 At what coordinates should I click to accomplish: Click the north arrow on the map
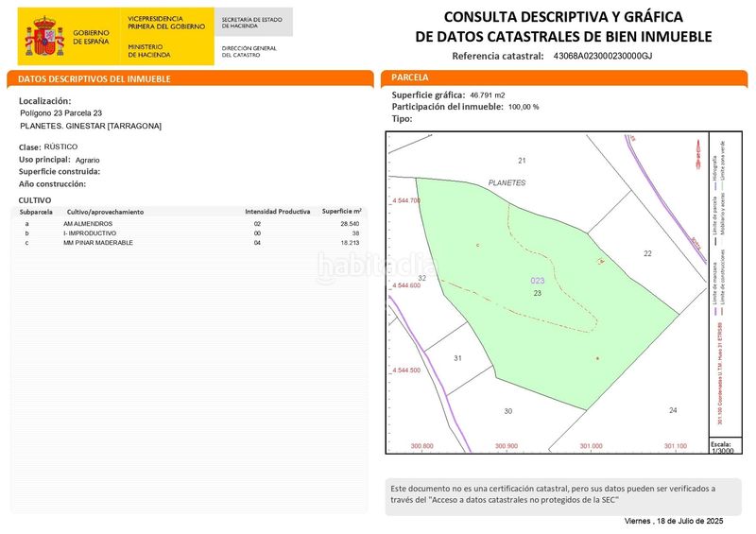point(698,154)
